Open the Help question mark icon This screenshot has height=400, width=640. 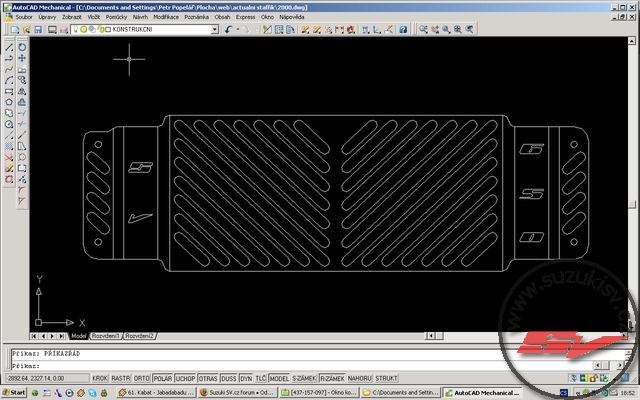click(403, 29)
